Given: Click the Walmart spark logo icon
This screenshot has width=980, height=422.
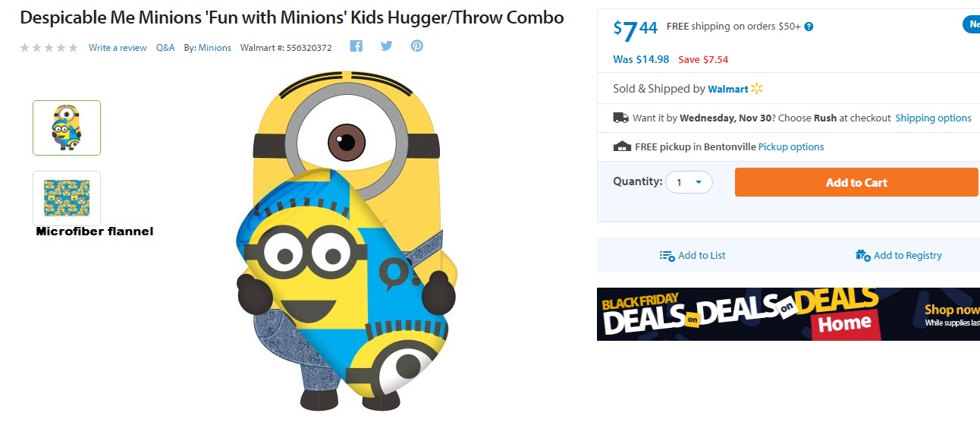Looking at the screenshot, I should [756, 89].
